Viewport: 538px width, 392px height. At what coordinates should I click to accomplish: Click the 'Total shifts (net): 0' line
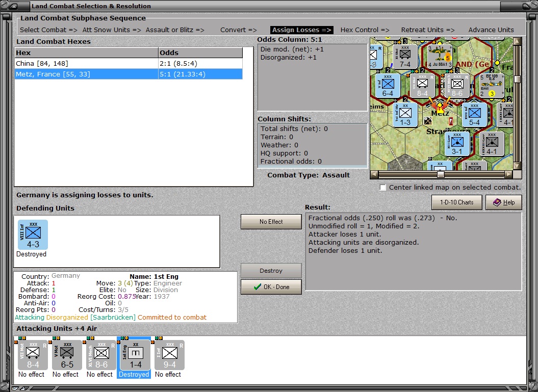click(294, 128)
